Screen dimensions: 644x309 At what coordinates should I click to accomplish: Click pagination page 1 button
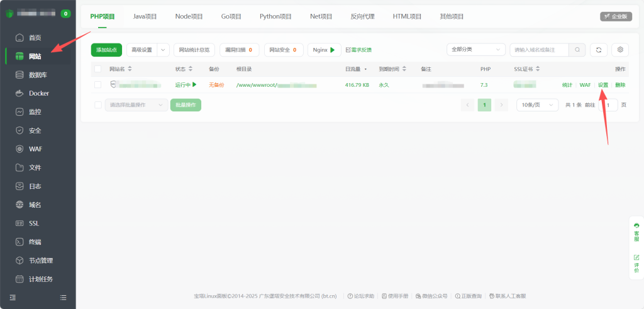485,104
